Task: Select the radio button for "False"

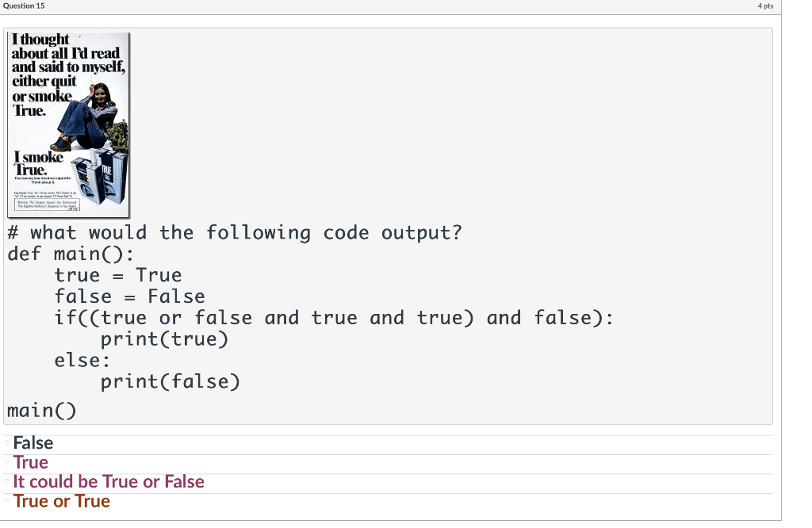Action: [x=6, y=442]
